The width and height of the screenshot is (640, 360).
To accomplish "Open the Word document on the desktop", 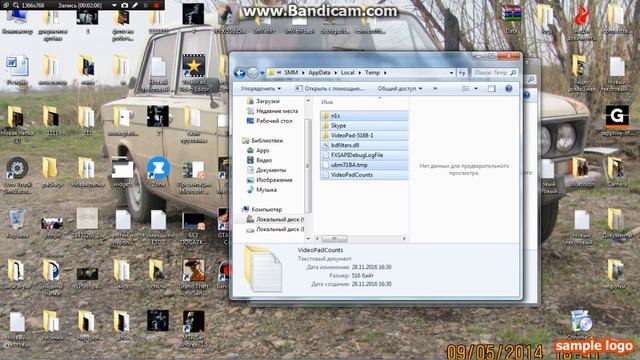I will [17, 70].
